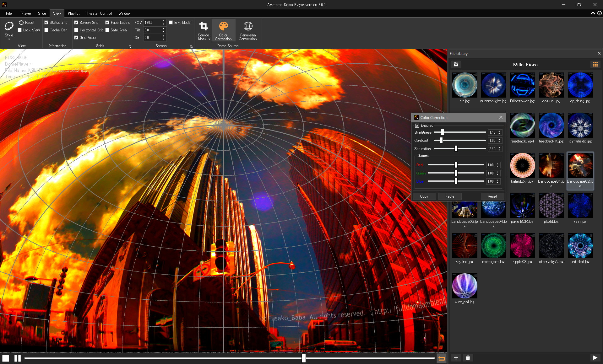Play the selected library item
This screenshot has width=603, height=364.
point(595,358)
